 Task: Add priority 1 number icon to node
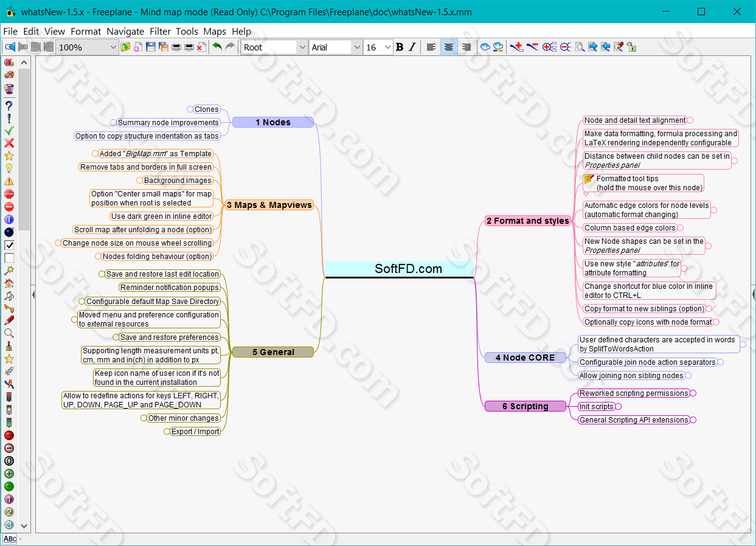[x=9, y=499]
